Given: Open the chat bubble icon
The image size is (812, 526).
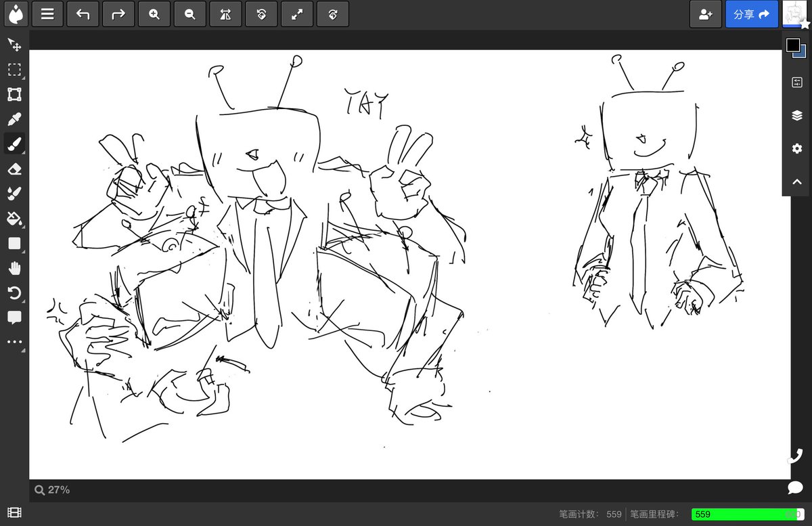Looking at the screenshot, I should coord(795,487).
